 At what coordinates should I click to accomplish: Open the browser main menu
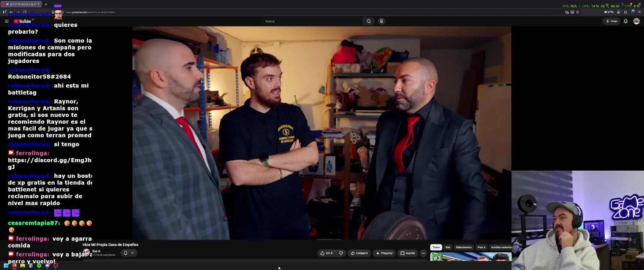639,12
